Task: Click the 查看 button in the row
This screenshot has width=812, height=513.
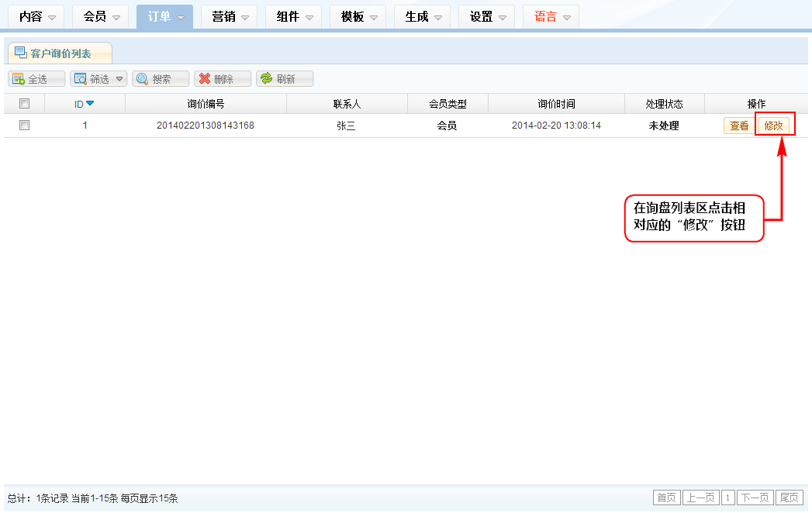Action: point(739,126)
